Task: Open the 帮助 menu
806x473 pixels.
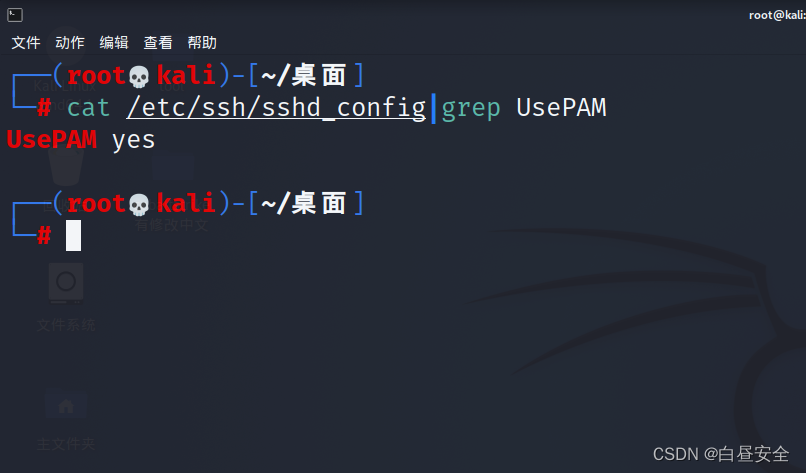Action: (x=202, y=43)
